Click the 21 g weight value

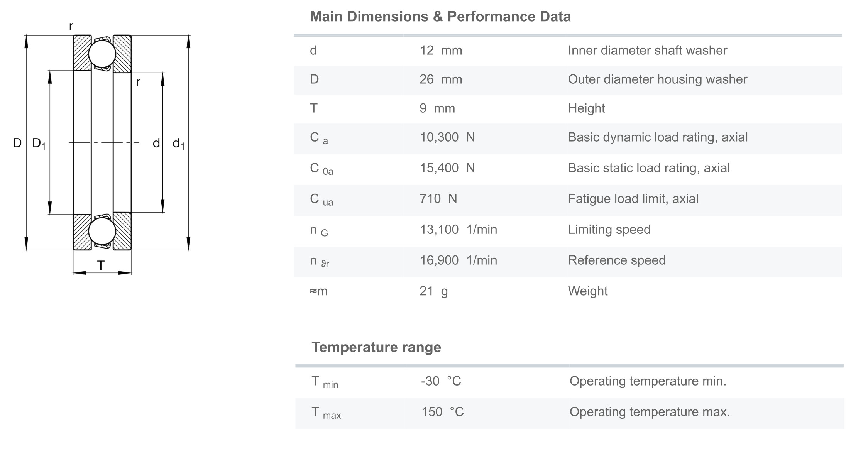click(x=433, y=291)
